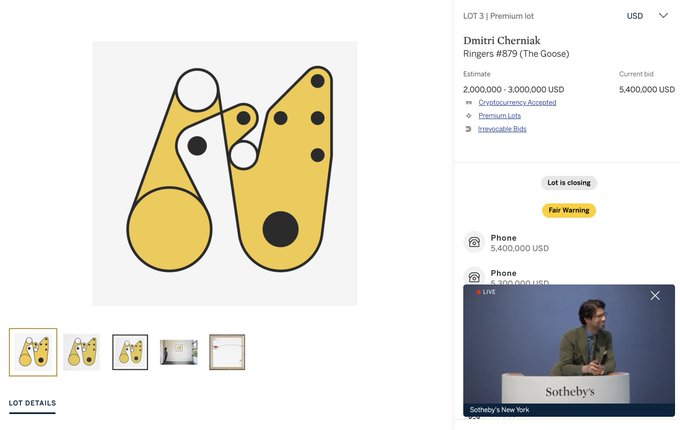View the gallery room scale thumbnail
The width and height of the screenshot is (680, 430).
(179, 352)
